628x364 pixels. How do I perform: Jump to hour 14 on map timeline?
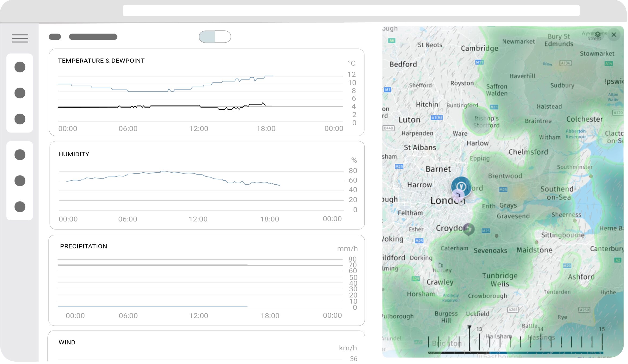[541, 342]
